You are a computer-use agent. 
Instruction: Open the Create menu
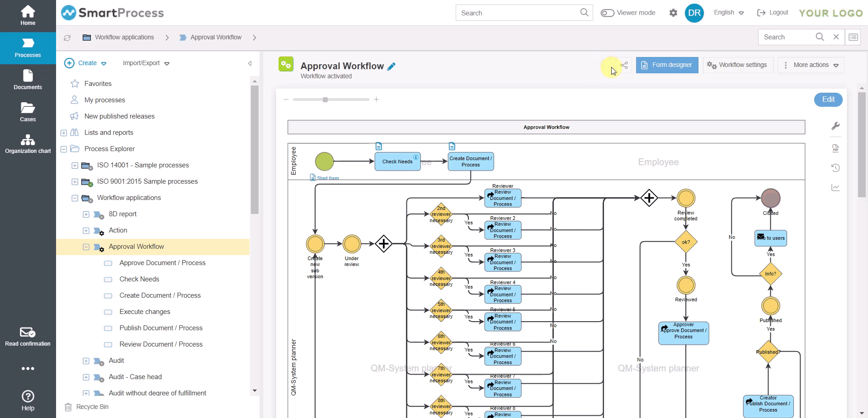pyautogui.click(x=86, y=63)
